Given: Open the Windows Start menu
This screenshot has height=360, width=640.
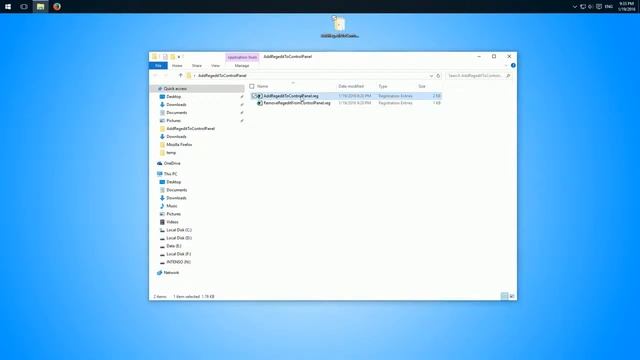Looking at the screenshot, I should click(8, 7).
